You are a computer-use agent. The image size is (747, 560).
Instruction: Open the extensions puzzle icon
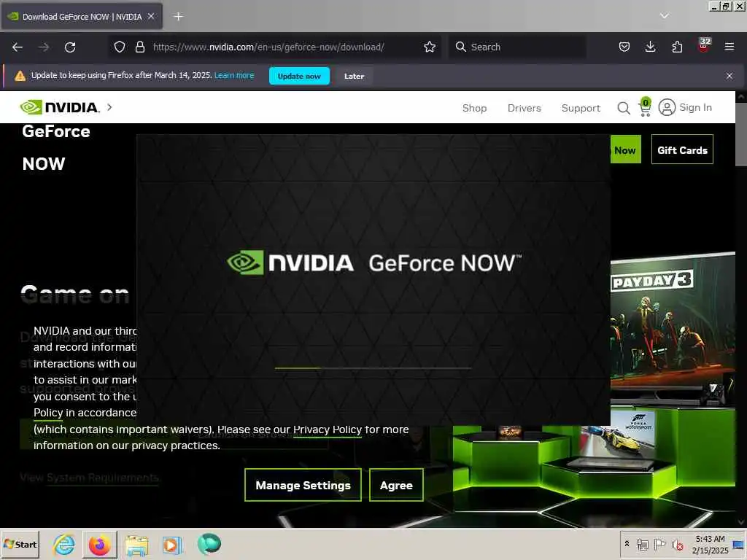[x=677, y=47]
